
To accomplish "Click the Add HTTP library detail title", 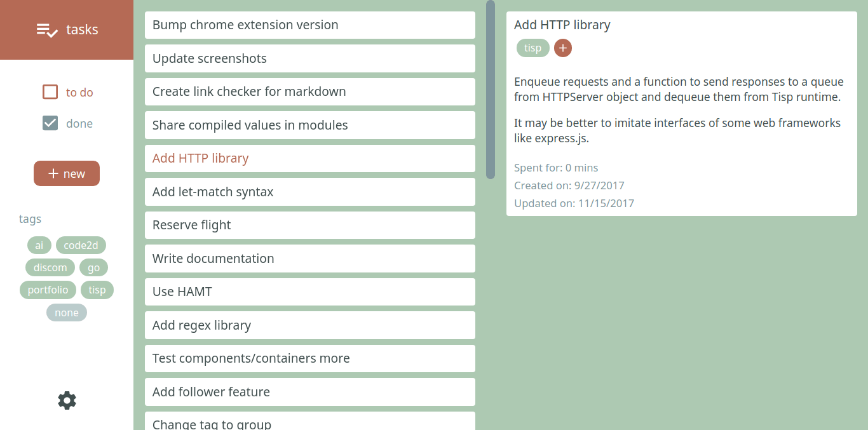I will click(562, 25).
